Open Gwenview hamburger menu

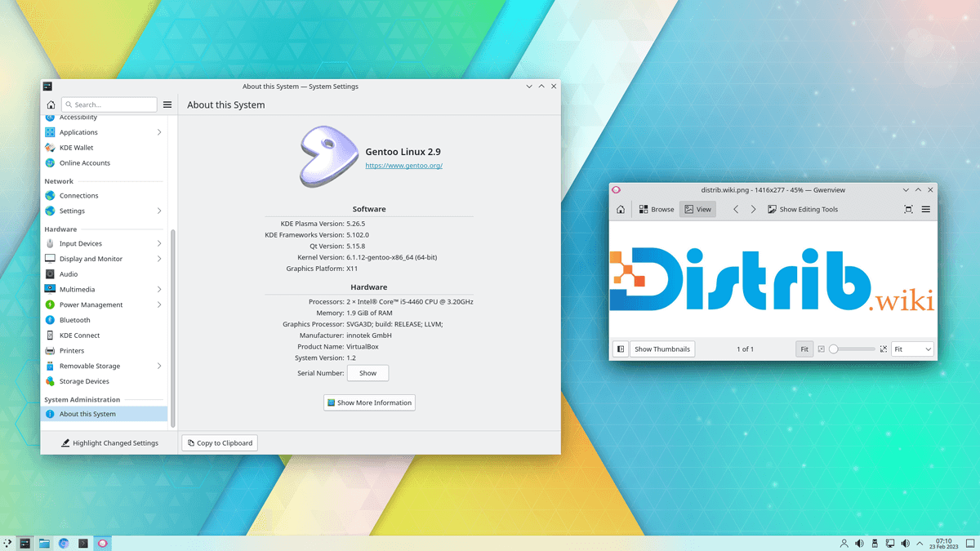pyautogui.click(x=926, y=210)
